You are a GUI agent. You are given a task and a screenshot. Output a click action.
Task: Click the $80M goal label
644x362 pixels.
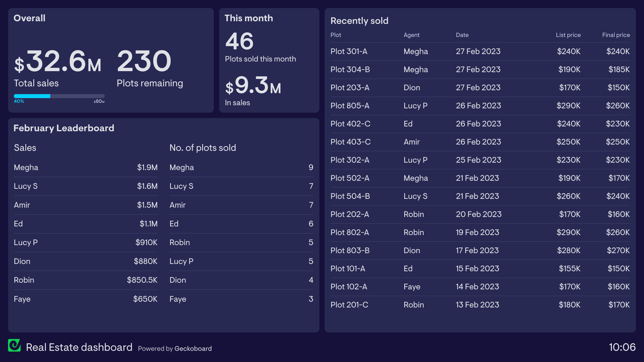pos(99,101)
